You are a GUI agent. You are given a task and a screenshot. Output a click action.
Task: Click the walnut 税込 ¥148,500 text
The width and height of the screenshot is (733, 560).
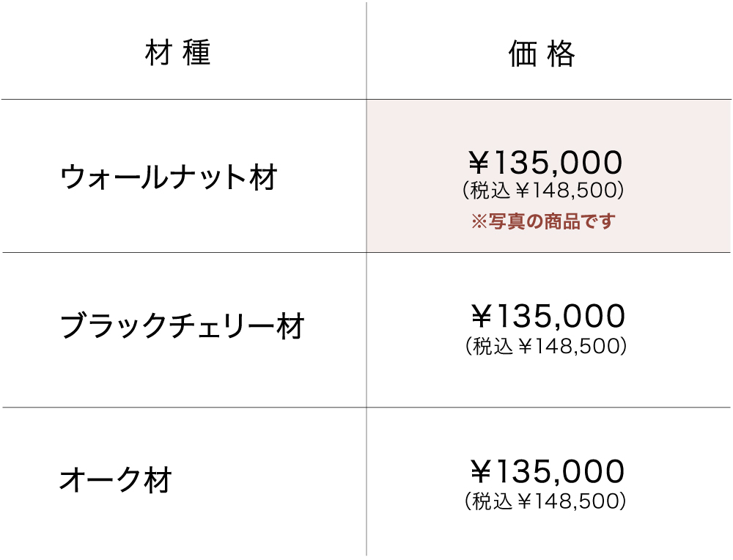543,191
